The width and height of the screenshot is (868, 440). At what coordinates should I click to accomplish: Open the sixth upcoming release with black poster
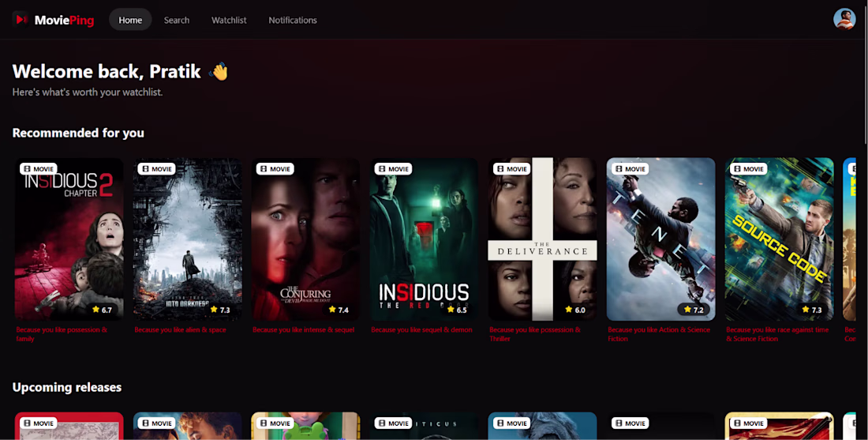click(x=661, y=426)
